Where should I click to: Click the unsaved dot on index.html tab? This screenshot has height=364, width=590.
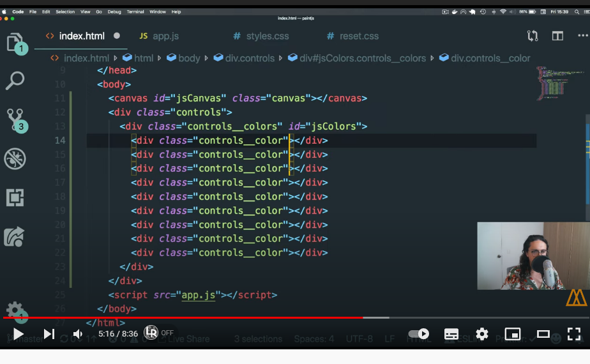tap(117, 36)
